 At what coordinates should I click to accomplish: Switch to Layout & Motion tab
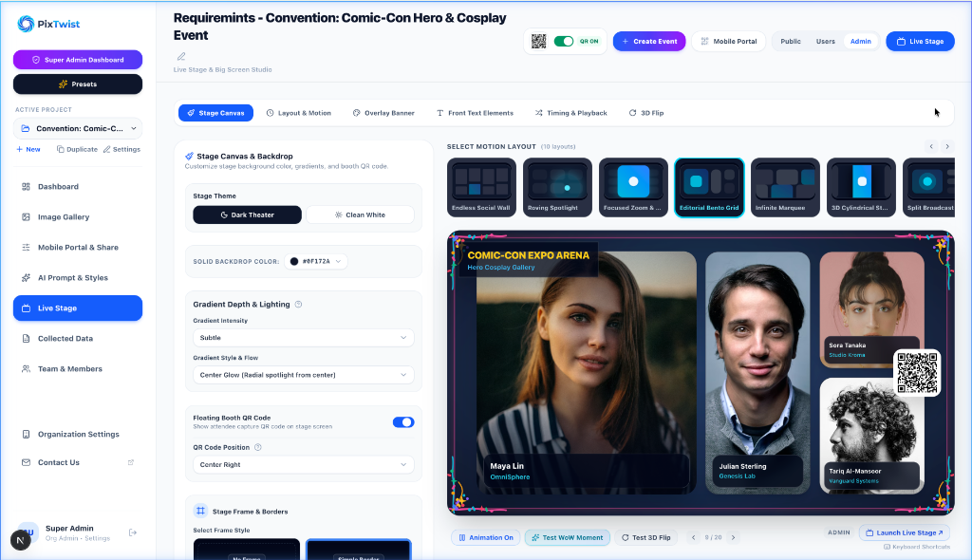click(299, 113)
